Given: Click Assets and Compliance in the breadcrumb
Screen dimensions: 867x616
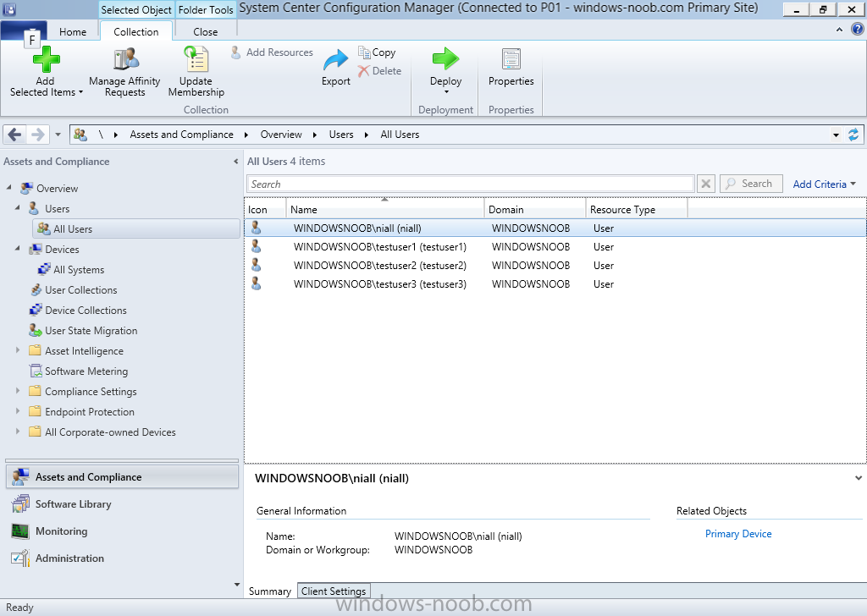Looking at the screenshot, I should (x=181, y=135).
